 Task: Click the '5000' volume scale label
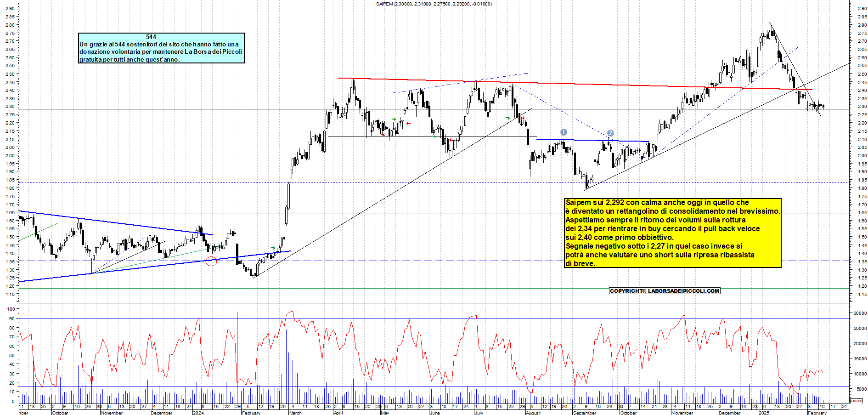(x=862, y=389)
